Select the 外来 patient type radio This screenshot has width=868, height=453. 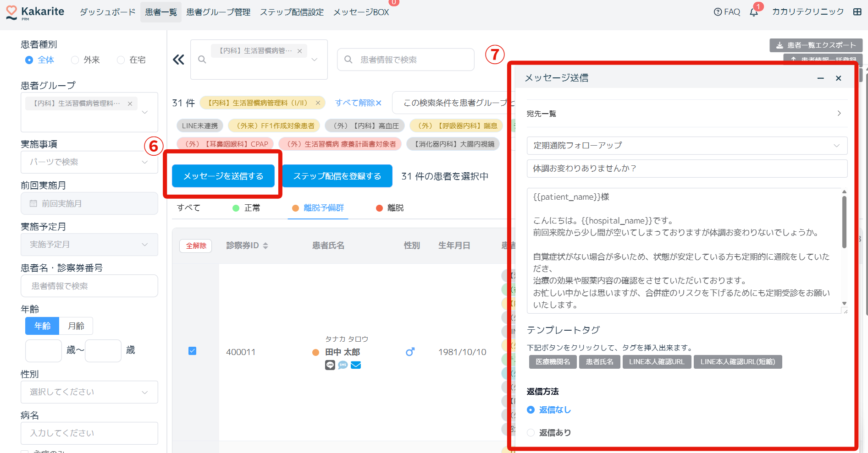75,60
